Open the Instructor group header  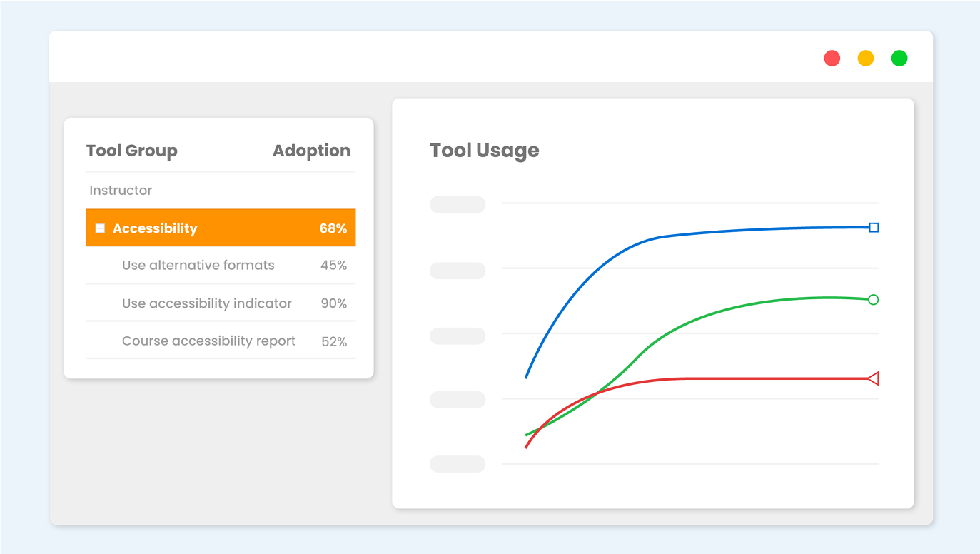(120, 190)
